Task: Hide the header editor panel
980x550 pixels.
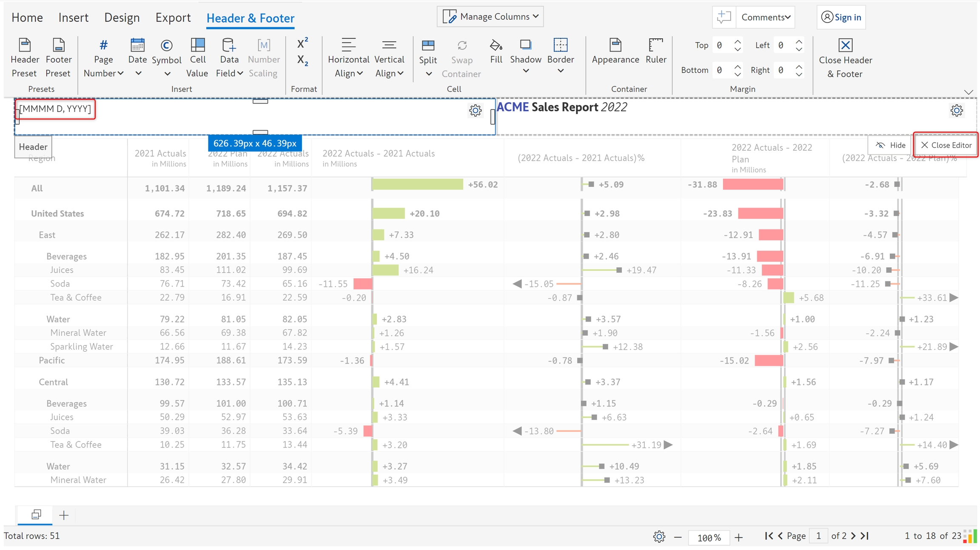Action: pos(890,145)
